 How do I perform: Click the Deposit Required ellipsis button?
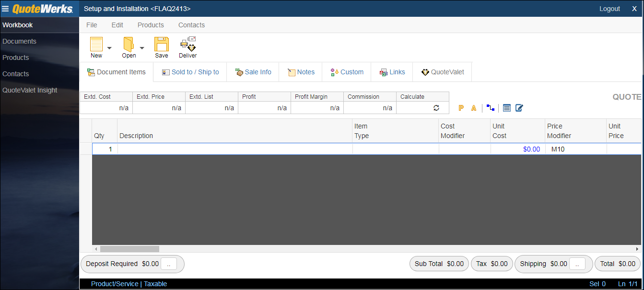168,264
